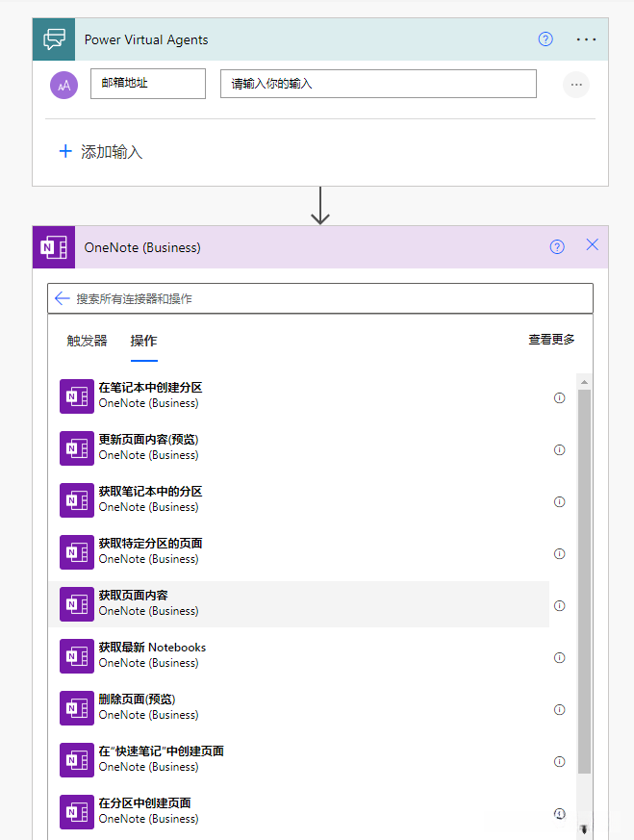Close the OneNote (Business) action card

(592, 245)
